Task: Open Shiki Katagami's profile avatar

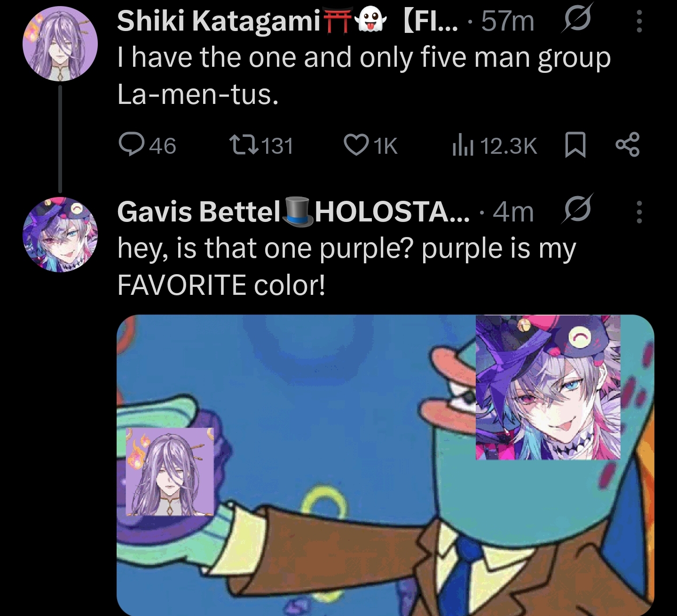Action: (x=60, y=44)
